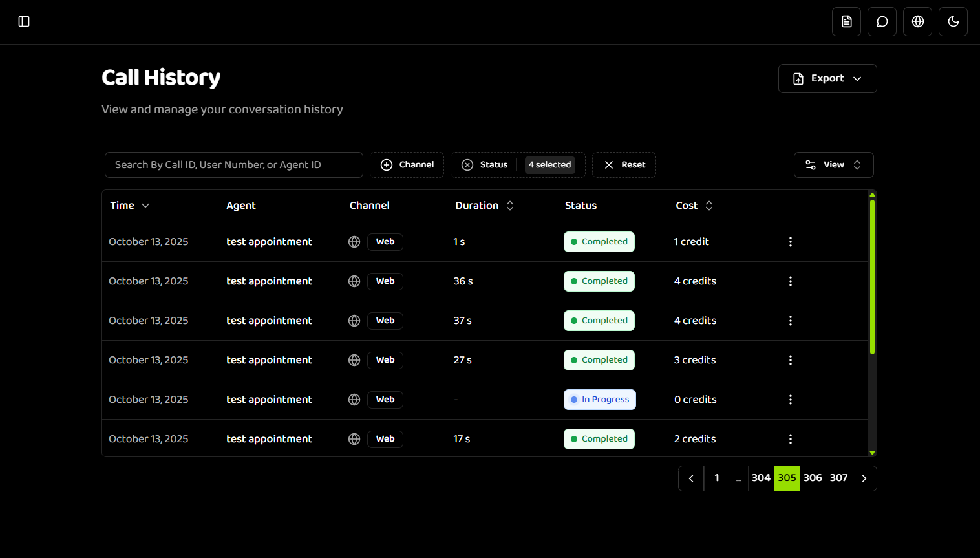Toggle the Time column sort order

145,206
